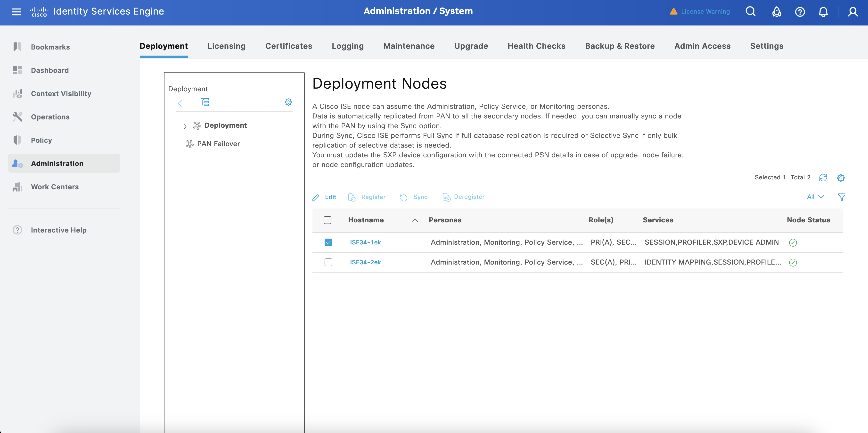Click the Edit button

point(324,197)
